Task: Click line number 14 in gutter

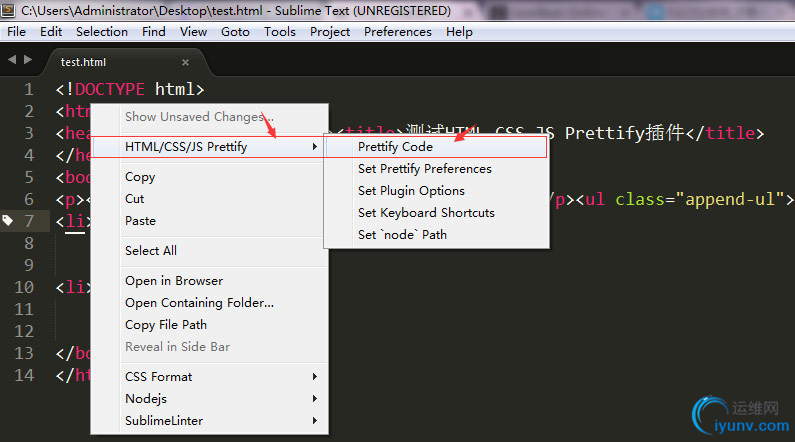Action: click(24, 375)
